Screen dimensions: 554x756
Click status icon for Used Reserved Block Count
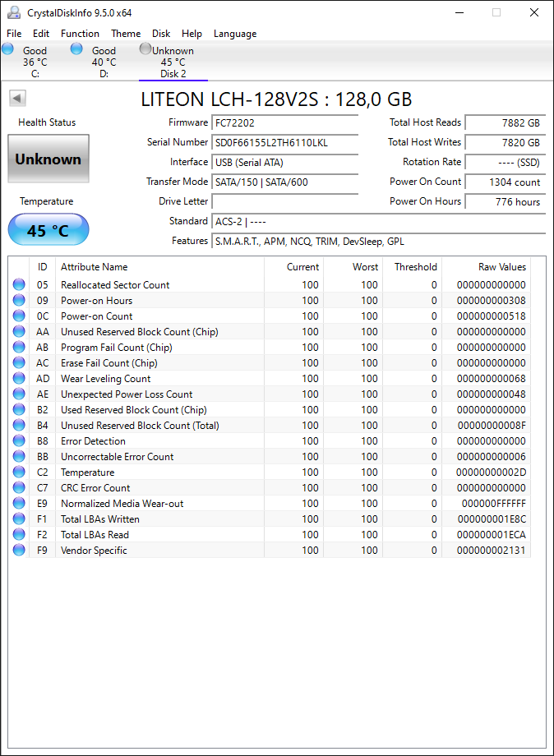click(x=19, y=409)
